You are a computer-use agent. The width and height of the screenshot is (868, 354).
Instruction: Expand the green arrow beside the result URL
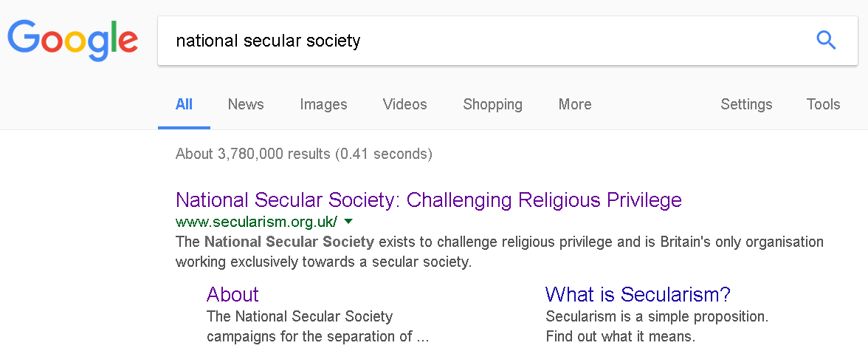point(348,221)
